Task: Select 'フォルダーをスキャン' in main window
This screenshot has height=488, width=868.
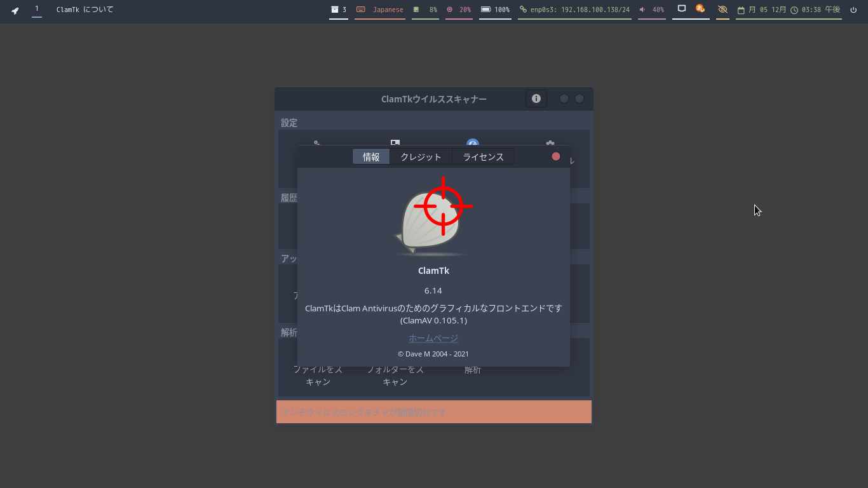Action: pyautogui.click(x=395, y=376)
